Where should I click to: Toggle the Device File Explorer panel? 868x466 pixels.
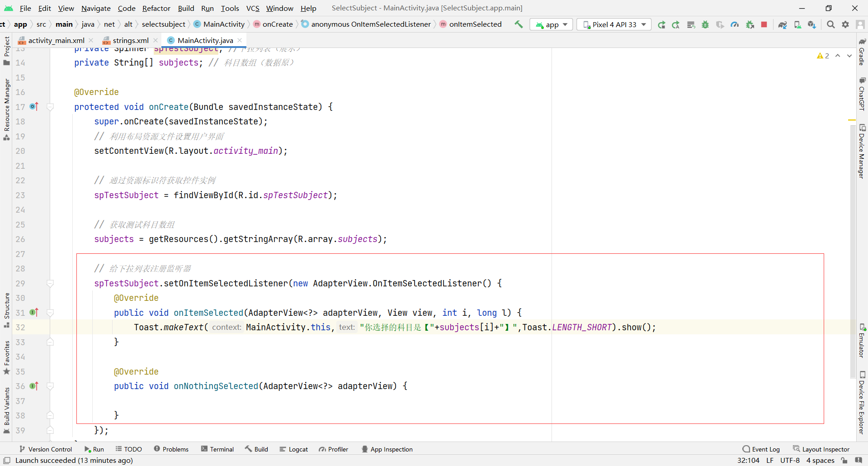click(862, 402)
